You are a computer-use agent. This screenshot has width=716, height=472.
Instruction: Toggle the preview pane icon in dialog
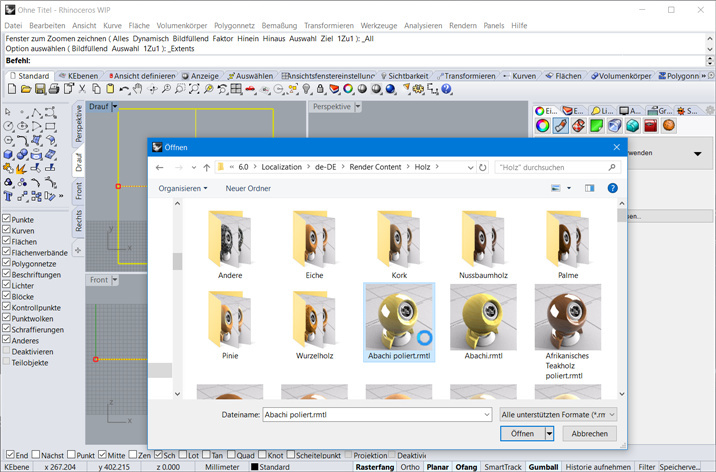click(x=590, y=188)
